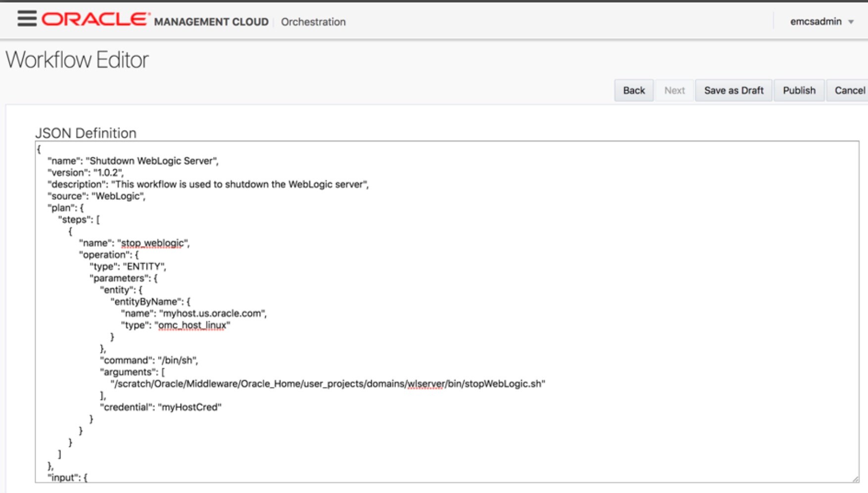The width and height of the screenshot is (868, 493).
Task: Click the Management Cloud label
Action: pos(211,22)
